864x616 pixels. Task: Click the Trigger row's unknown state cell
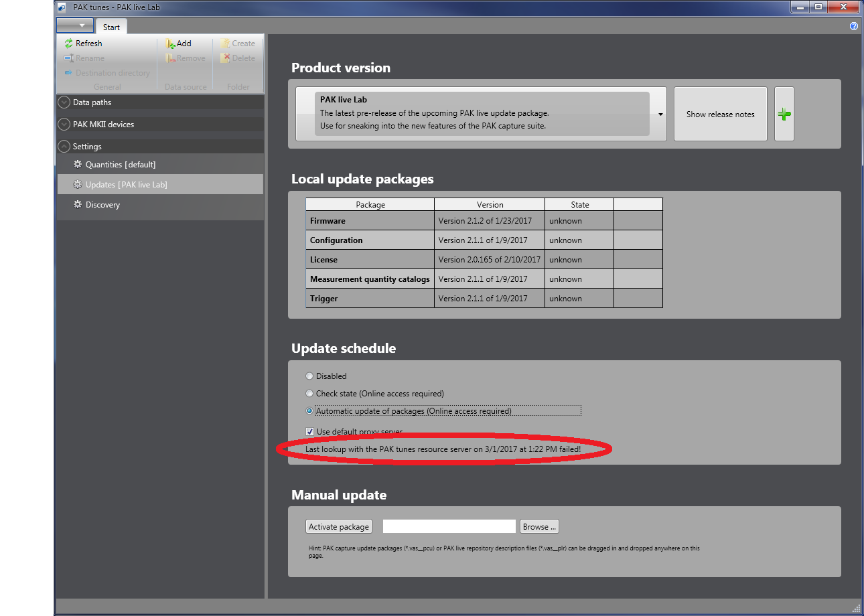click(580, 299)
